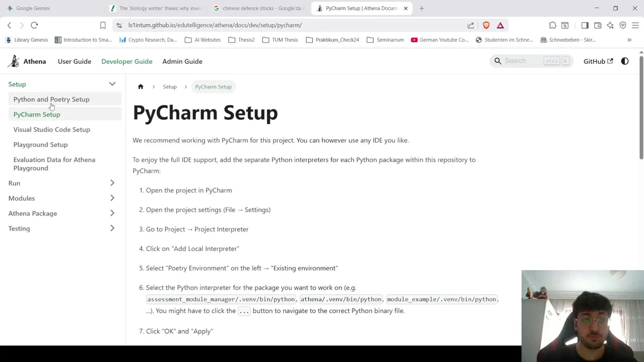The width and height of the screenshot is (644, 362).
Task: Expand the Run sidebar section
Action: click(x=112, y=183)
